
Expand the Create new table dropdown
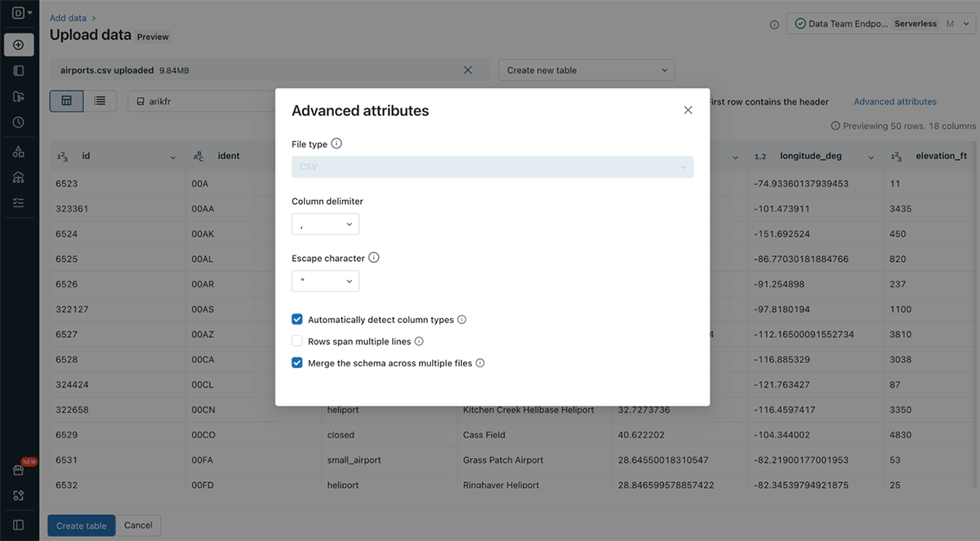tap(586, 70)
